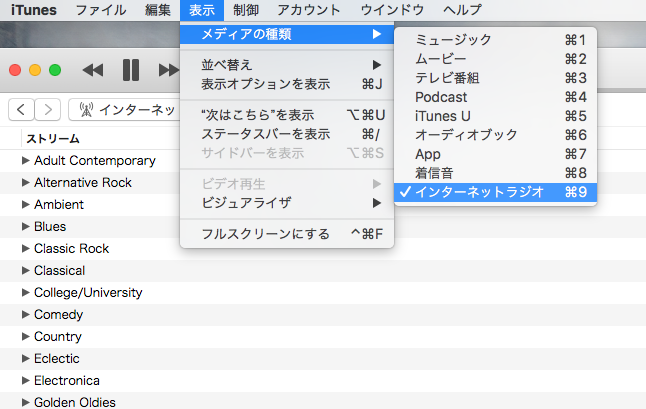
Task: Switch media type to ムービー
Action: (495, 59)
